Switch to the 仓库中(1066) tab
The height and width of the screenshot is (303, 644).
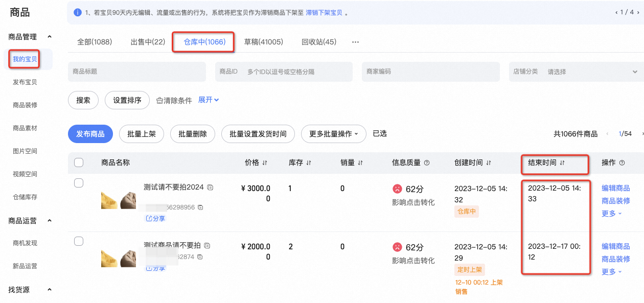(204, 42)
